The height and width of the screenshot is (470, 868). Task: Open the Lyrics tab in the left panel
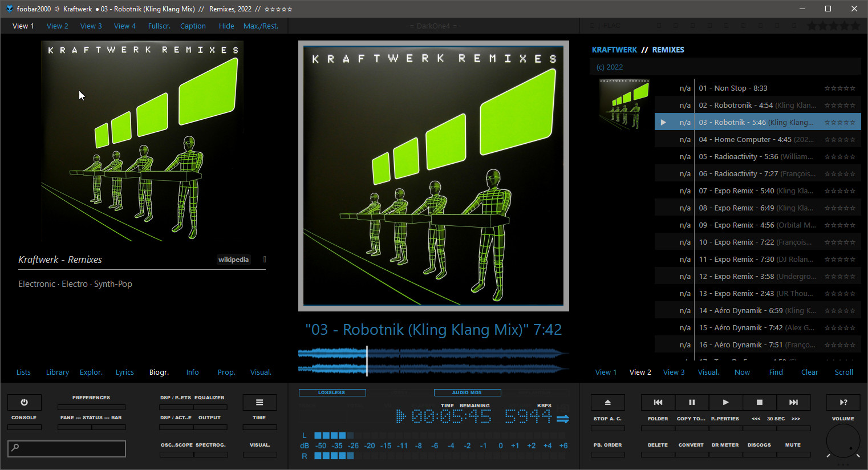(125, 372)
